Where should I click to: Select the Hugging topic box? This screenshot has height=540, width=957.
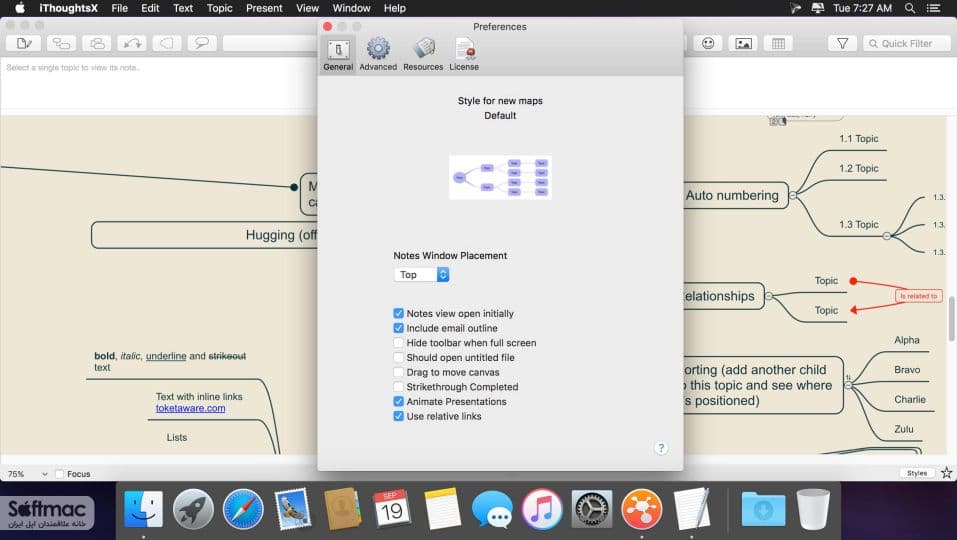pyautogui.click(x=204, y=235)
